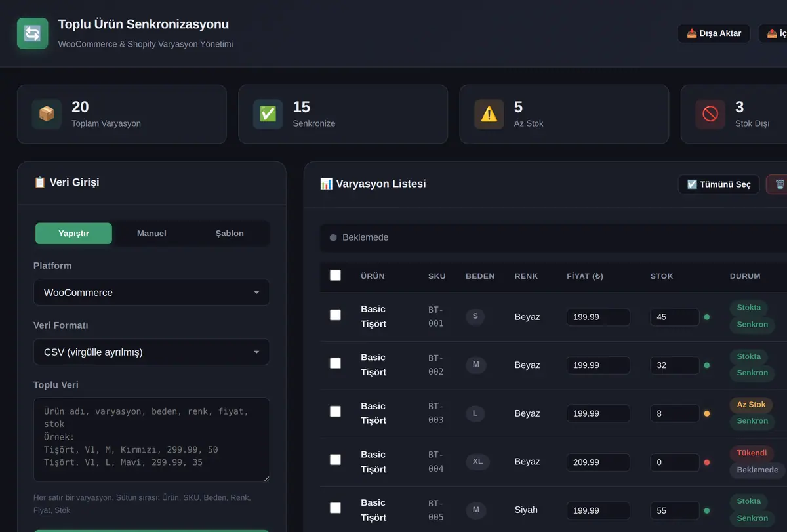Click the Dışa Aktar button

point(714,33)
